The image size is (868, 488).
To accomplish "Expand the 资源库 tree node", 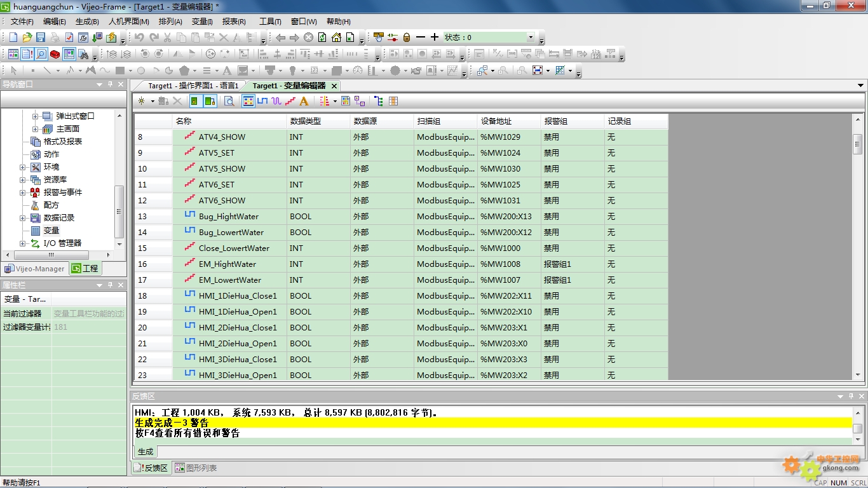I will click(23, 180).
